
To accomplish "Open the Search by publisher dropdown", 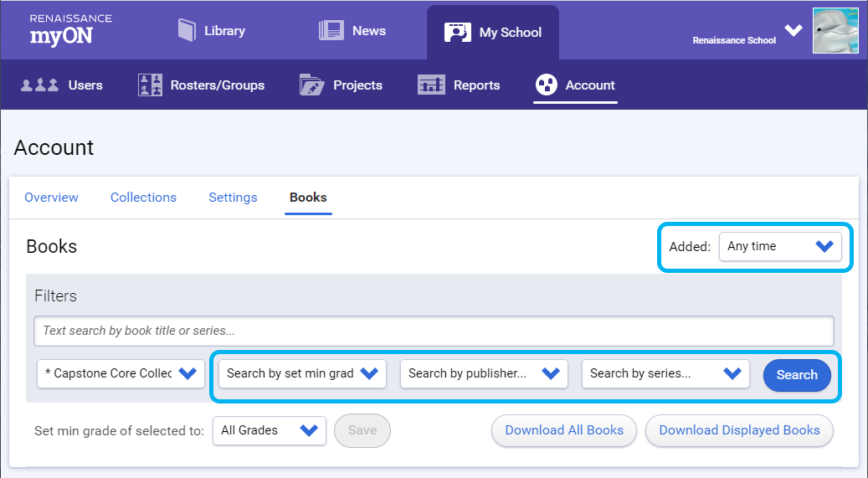I will click(x=484, y=374).
